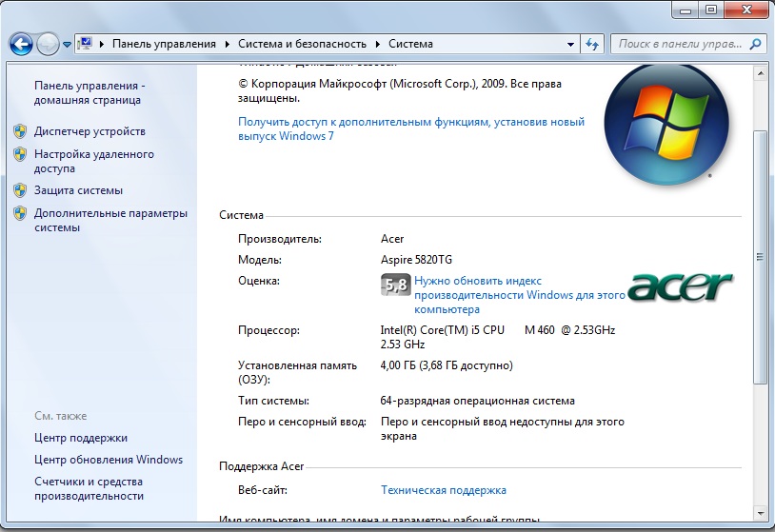Focus the Поиск в панели управления field
Viewport: 775px width, 532px height.
[x=680, y=44]
